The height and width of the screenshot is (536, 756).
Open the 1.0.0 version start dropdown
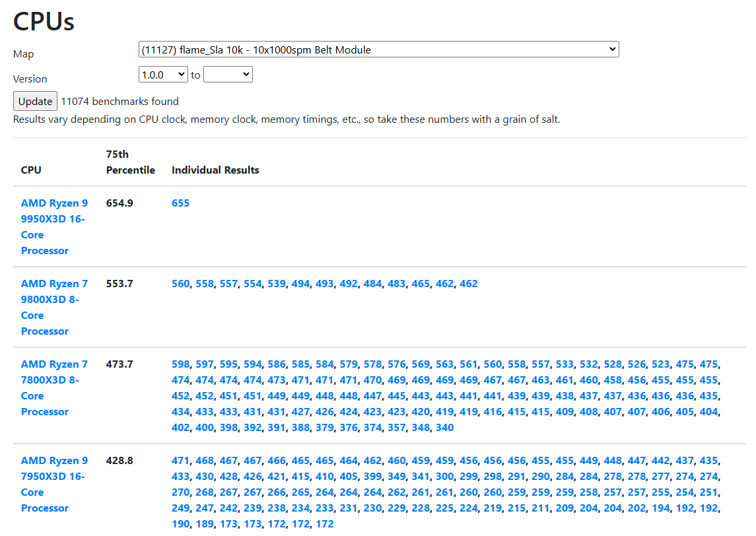[x=163, y=75]
